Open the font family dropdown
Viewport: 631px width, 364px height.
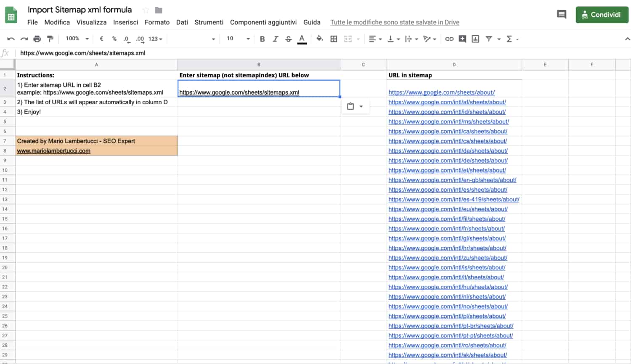click(x=194, y=39)
